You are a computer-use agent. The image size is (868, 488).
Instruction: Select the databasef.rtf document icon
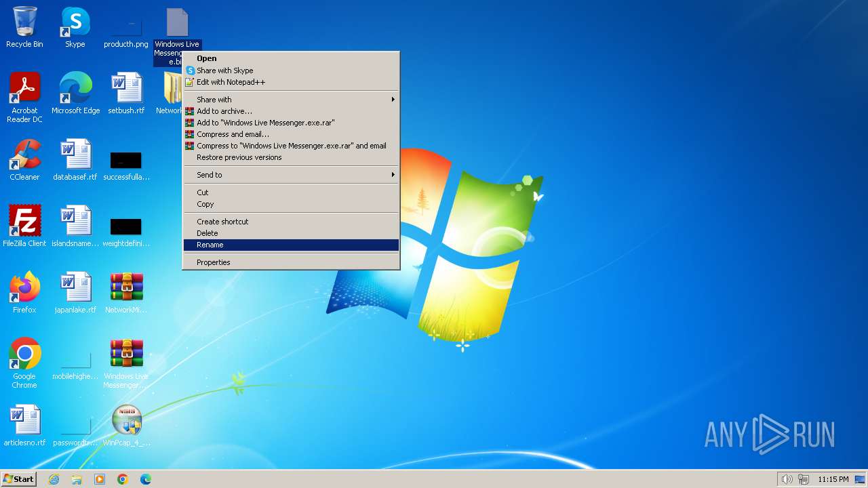(75, 160)
